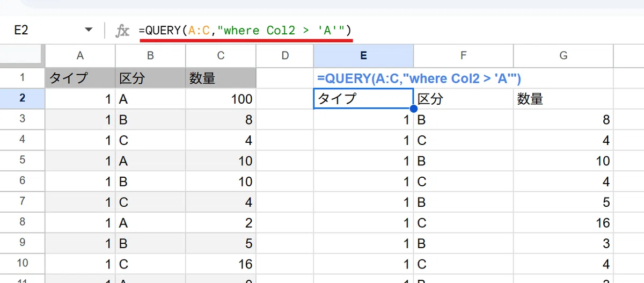Image resolution: width=644 pixels, height=283 pixels.
Task: Select row 6 header
Action: [22, 181]
